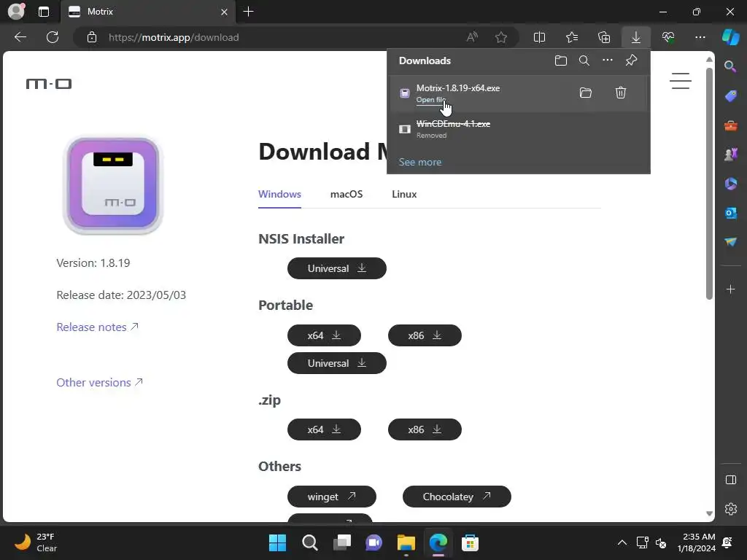Open sidebar Tools briefcase icon
Screen dimensions: 747x560
click(730, 125)
